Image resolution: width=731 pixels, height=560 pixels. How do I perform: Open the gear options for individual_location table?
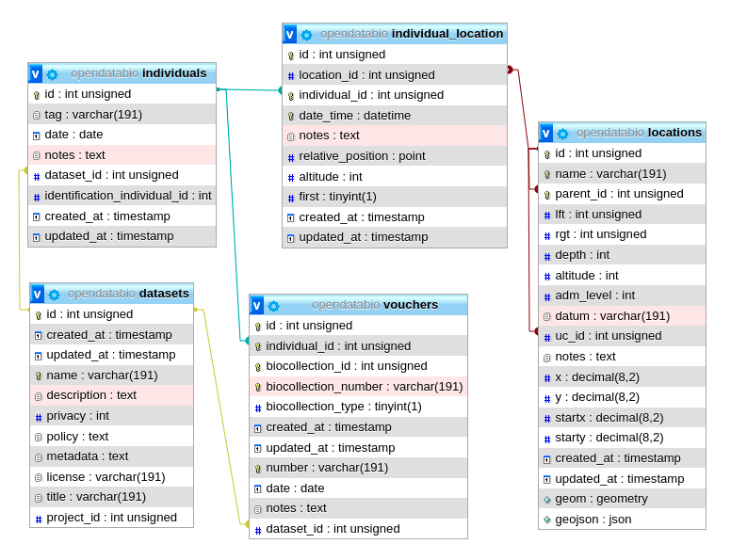click(306, 35)
